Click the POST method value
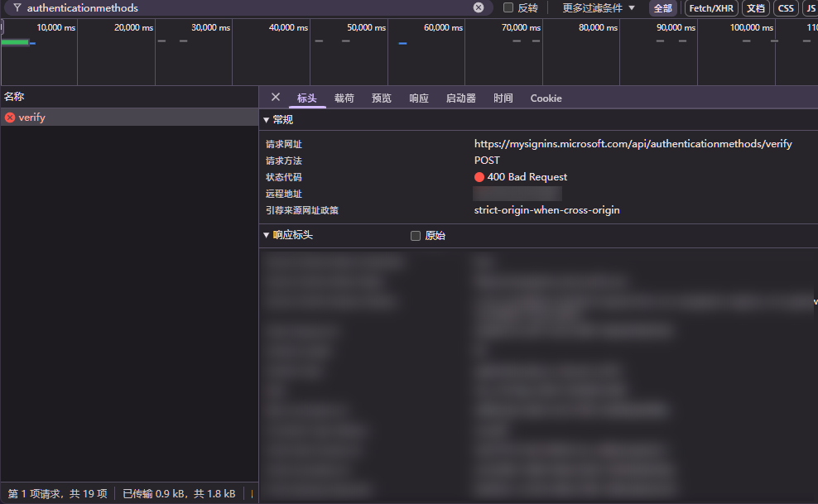Screen dimensions: 818x504 [x=487, y=161]
